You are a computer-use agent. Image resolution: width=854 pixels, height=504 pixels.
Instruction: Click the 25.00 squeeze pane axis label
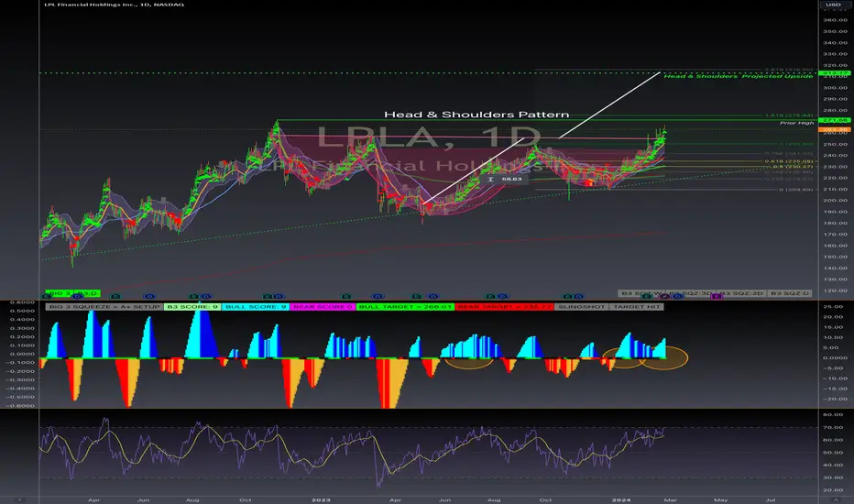(x=833, y=307)
